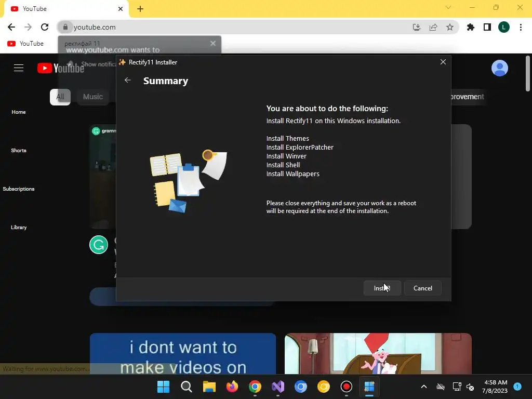Image resolution: width=532 pixels, height=399 pixels.
Task: Share this page using the share icon
Action: (433, 27)
